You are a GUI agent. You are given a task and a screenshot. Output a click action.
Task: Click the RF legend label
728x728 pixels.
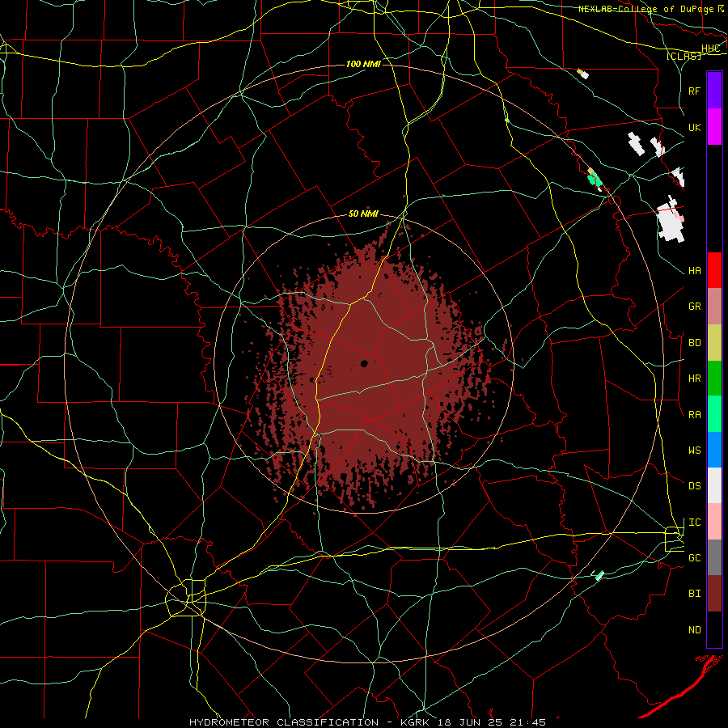694,91
